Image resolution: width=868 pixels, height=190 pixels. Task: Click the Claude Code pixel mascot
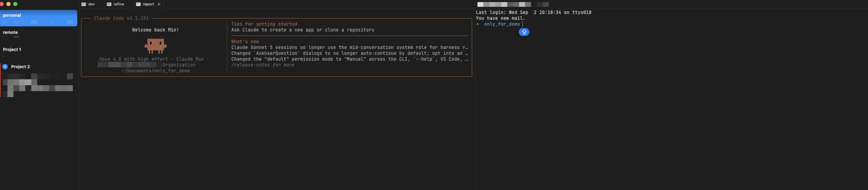[156, 46]
